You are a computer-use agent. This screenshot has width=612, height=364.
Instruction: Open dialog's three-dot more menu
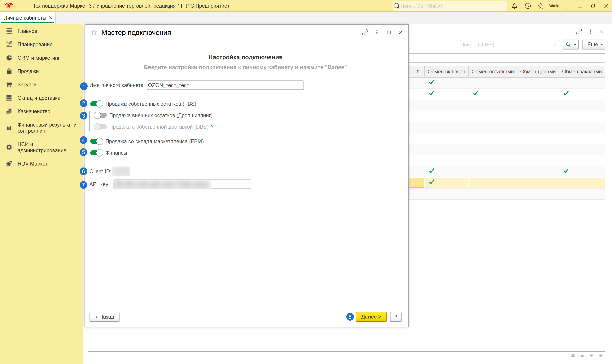point(377,32)
